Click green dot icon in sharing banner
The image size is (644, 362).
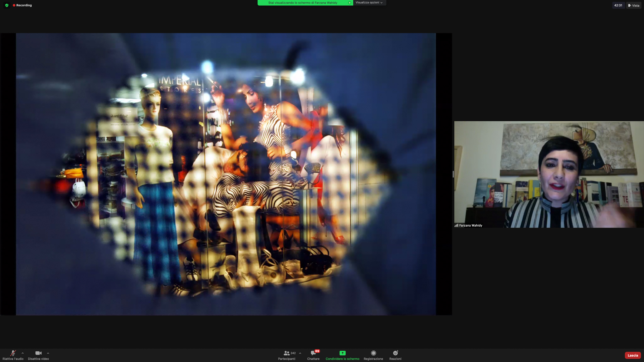(x=349, y=3)
